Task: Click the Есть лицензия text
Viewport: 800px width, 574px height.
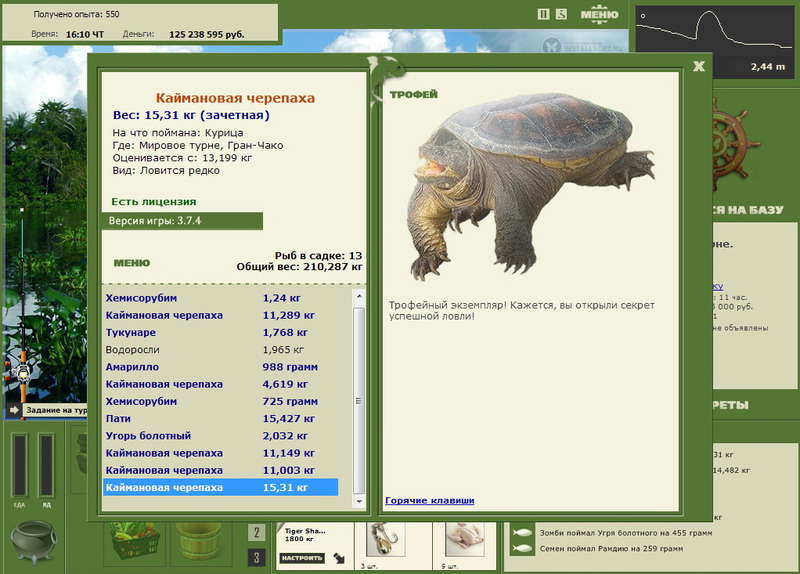Action: point(154,202)
